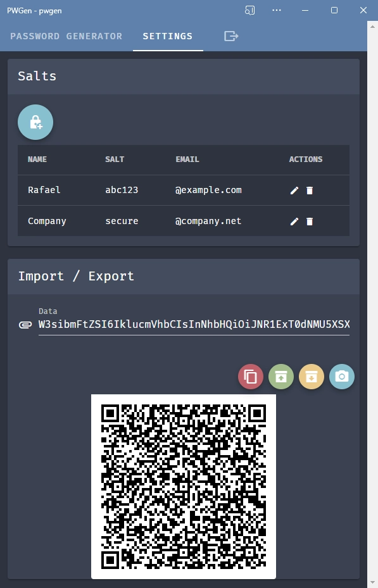Switch to Password Generator tab

pos(66,36)
